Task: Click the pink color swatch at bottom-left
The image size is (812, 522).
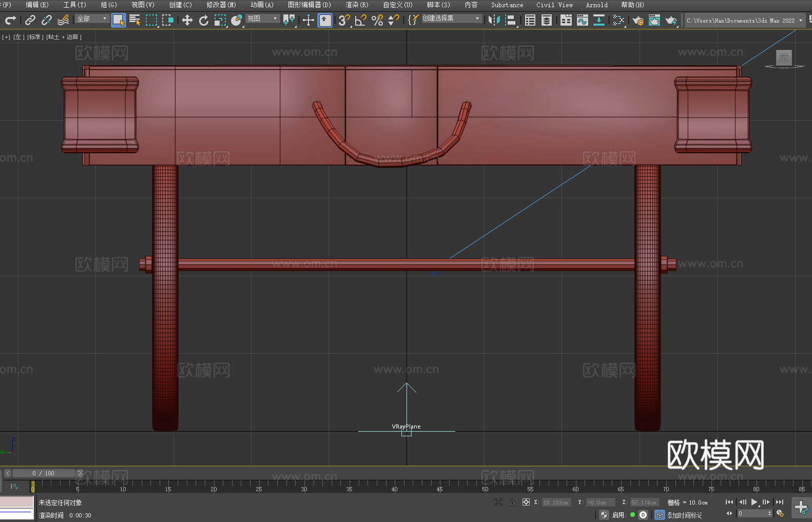Action: pos(16,502)
